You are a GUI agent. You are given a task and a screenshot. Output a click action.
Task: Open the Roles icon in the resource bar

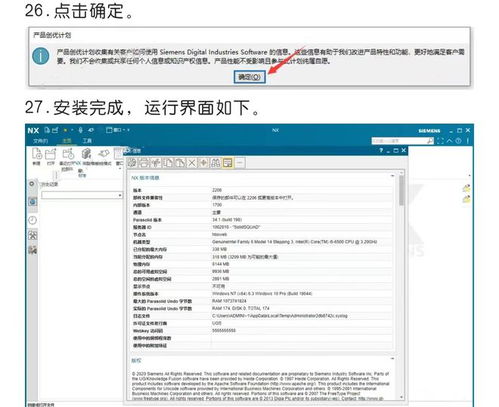33,236
